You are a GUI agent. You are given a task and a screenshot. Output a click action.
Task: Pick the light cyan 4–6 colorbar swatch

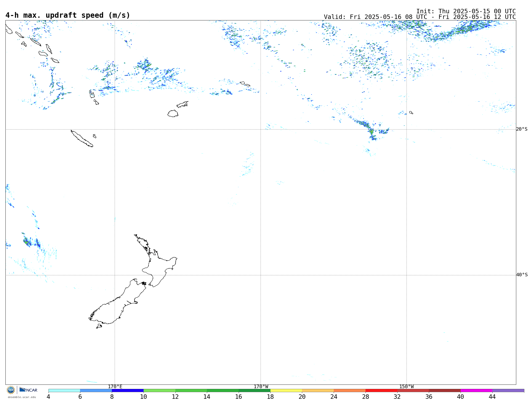pyautogui.click(x=64, y=391)
